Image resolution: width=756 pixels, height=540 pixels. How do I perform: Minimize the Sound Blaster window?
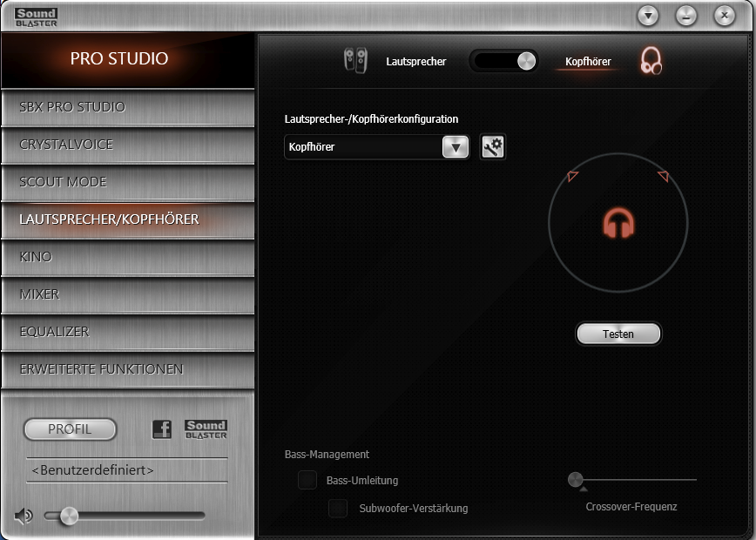[x=686, y=16]
